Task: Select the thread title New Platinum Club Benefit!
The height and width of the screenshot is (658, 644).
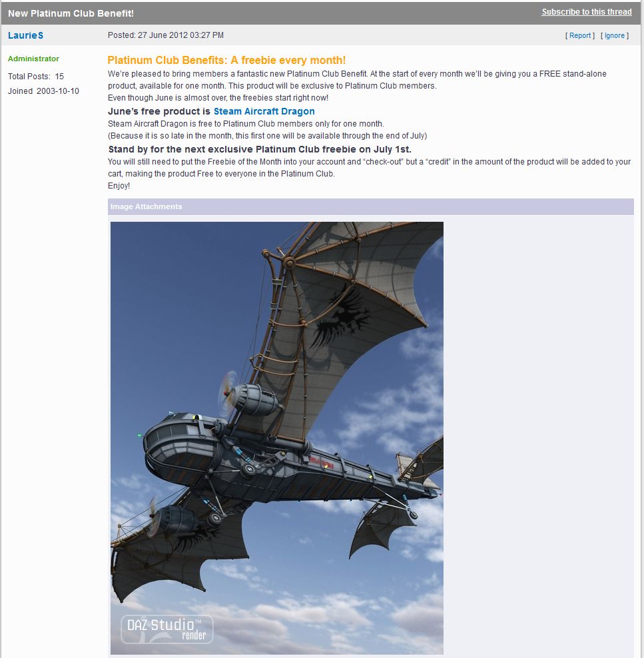Action: (x=71, y=13)
